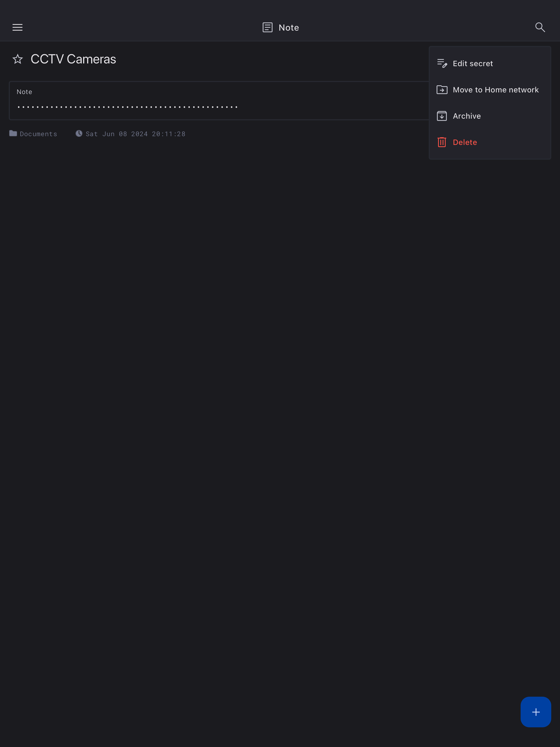
Task: Click the archive box icon
Action: [x=442, y=116]
